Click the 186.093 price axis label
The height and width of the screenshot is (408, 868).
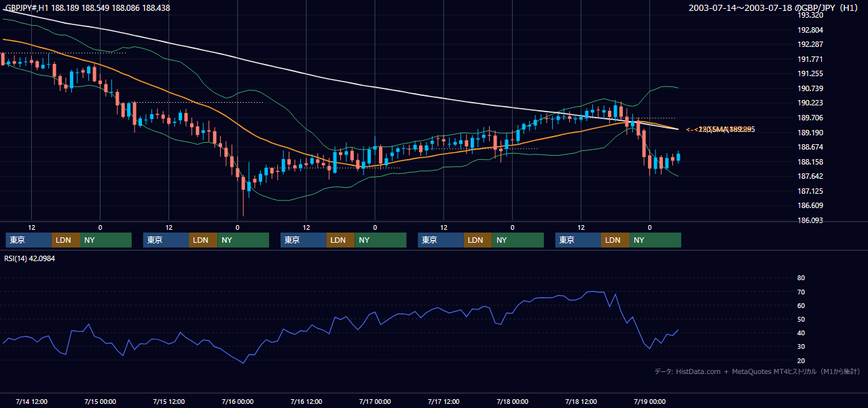(x=810, y=220)
